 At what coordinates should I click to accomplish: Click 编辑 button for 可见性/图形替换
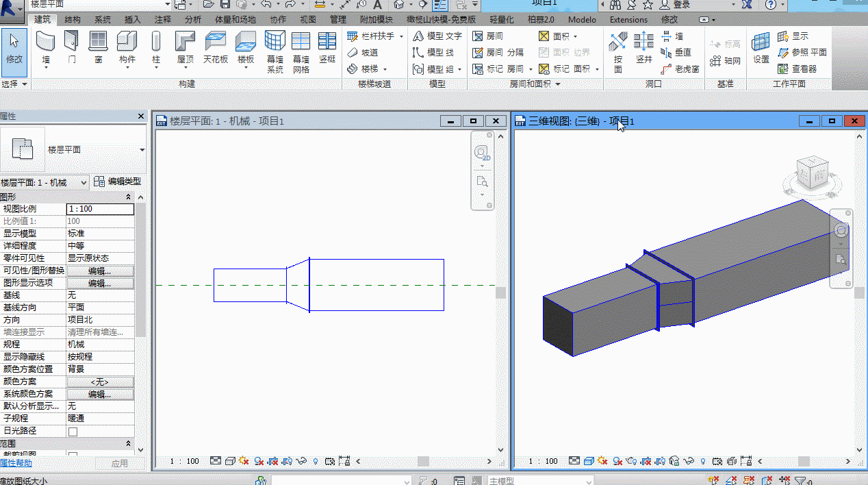tap(100, 271)
